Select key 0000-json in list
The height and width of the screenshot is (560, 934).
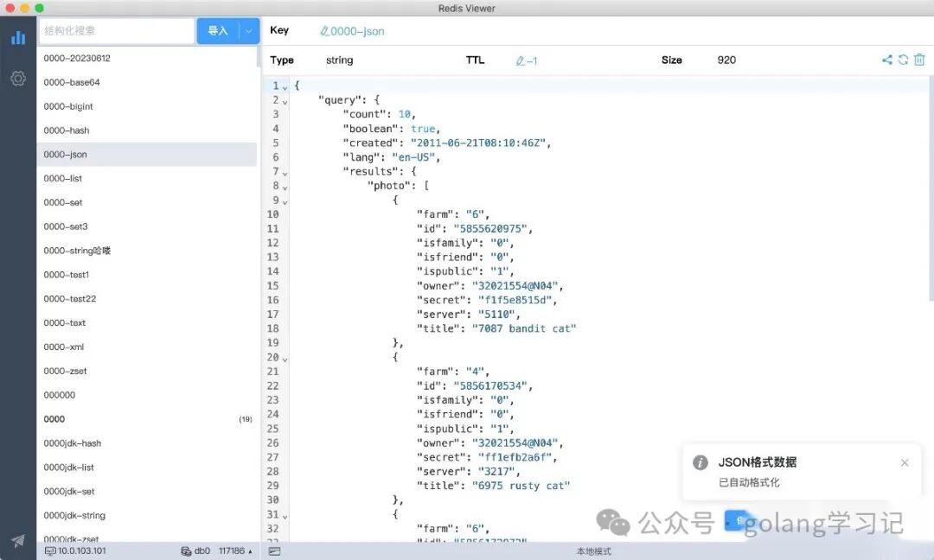pyautogui.click(x=146, y=154)
